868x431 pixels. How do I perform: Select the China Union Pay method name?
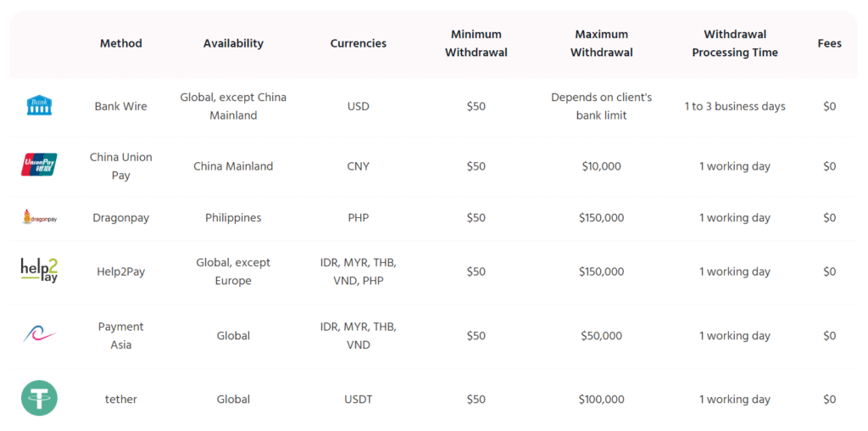(120, 166)
